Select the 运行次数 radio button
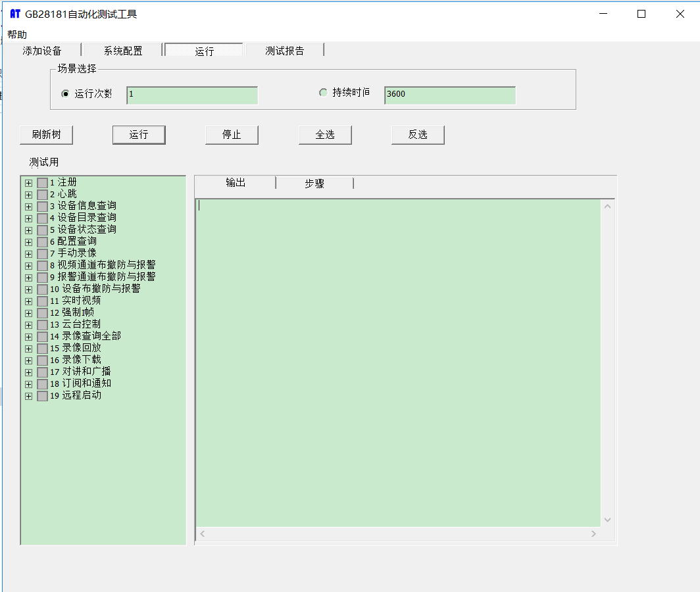The image size is (700, 592). (x=65, y=93)
